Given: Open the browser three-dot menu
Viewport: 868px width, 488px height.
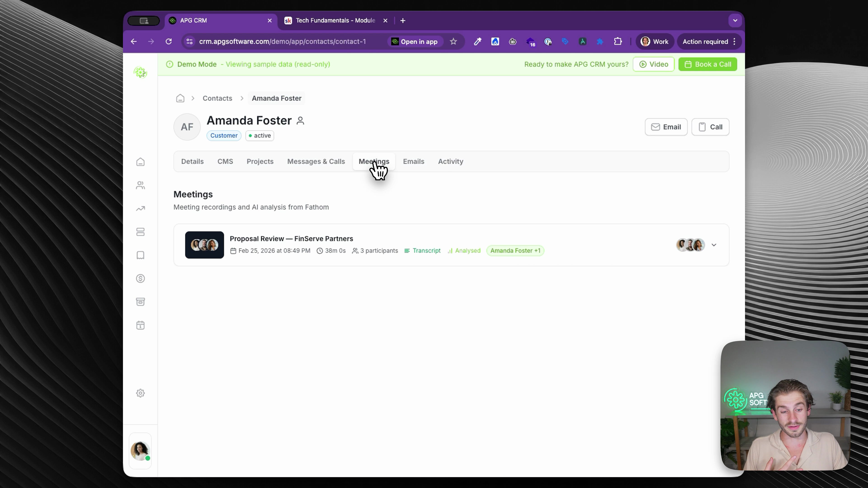Looking at the screenshot, I should tap(734, 41).
